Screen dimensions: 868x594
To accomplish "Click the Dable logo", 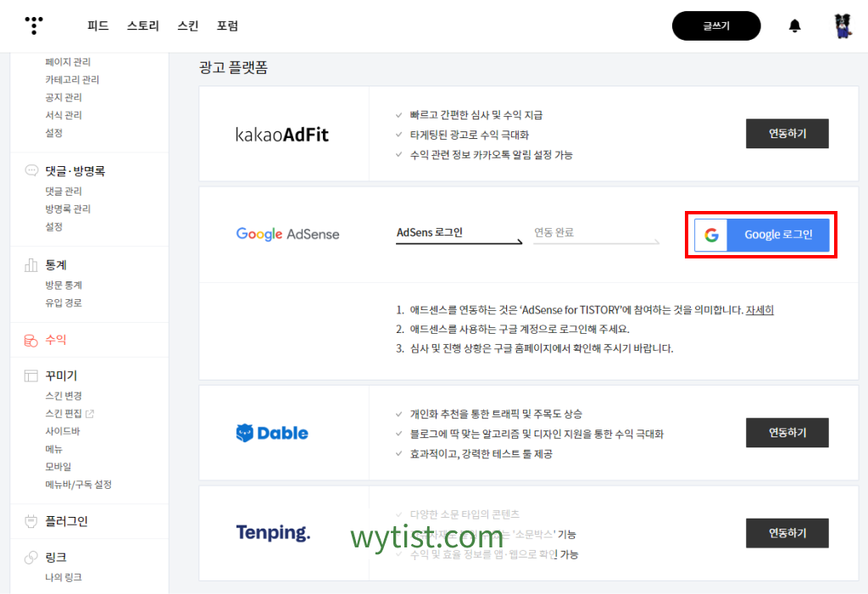I will [272, 433].
